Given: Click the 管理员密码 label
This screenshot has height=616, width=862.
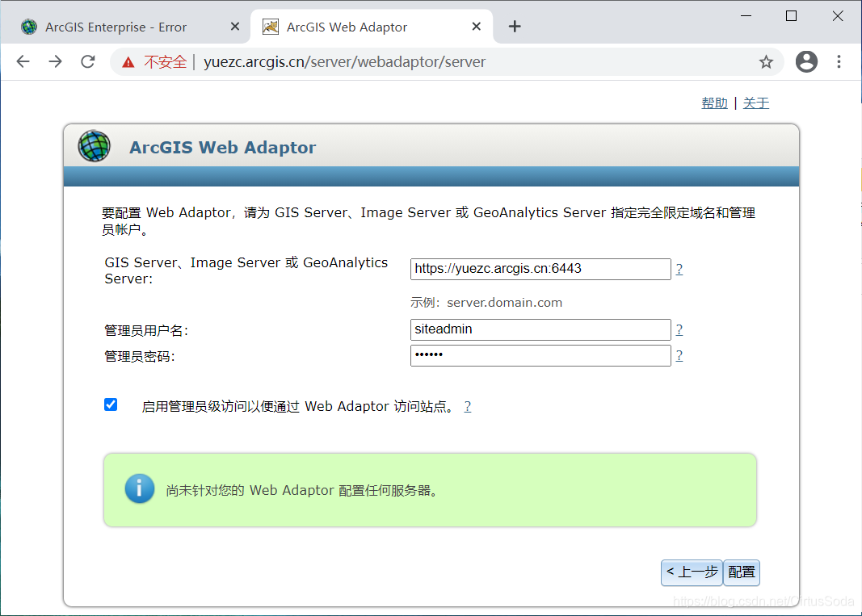Looking at the screenshot, I should (140, 356).
